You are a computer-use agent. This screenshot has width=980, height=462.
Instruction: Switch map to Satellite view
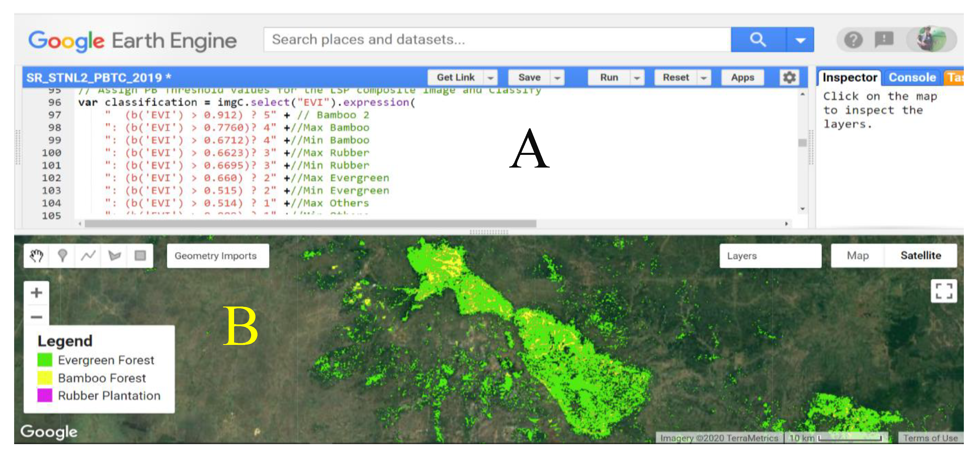921,256
